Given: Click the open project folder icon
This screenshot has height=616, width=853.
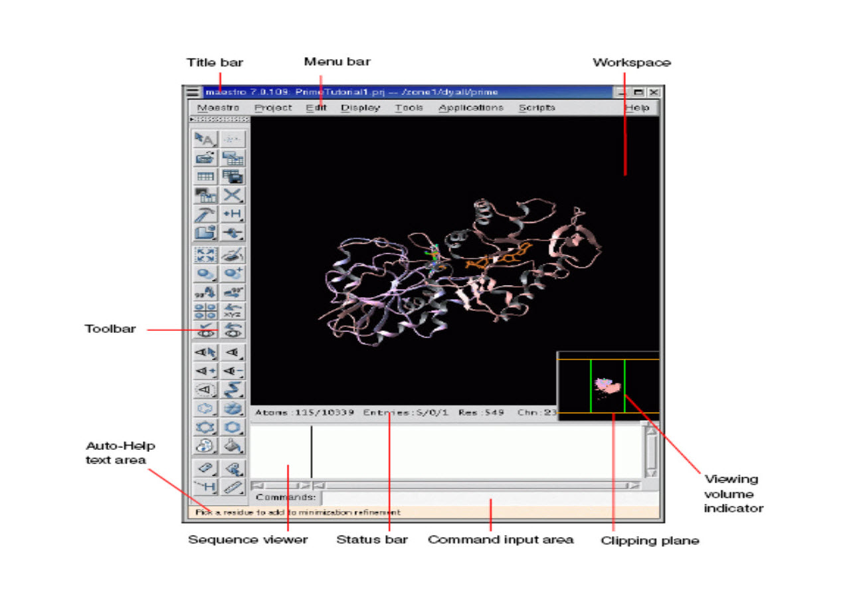Looking at the screenshot, I should point(205,157).
